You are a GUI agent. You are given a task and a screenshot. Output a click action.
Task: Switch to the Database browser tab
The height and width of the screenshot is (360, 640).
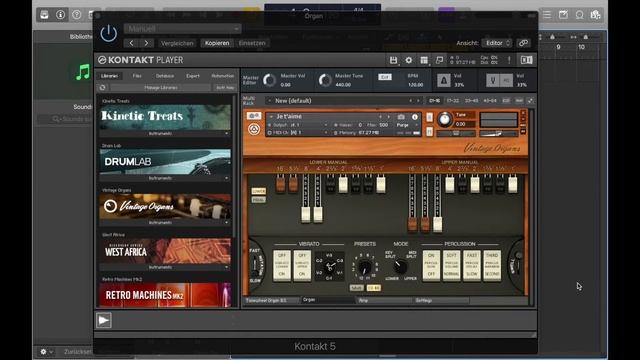coord(164,76)
